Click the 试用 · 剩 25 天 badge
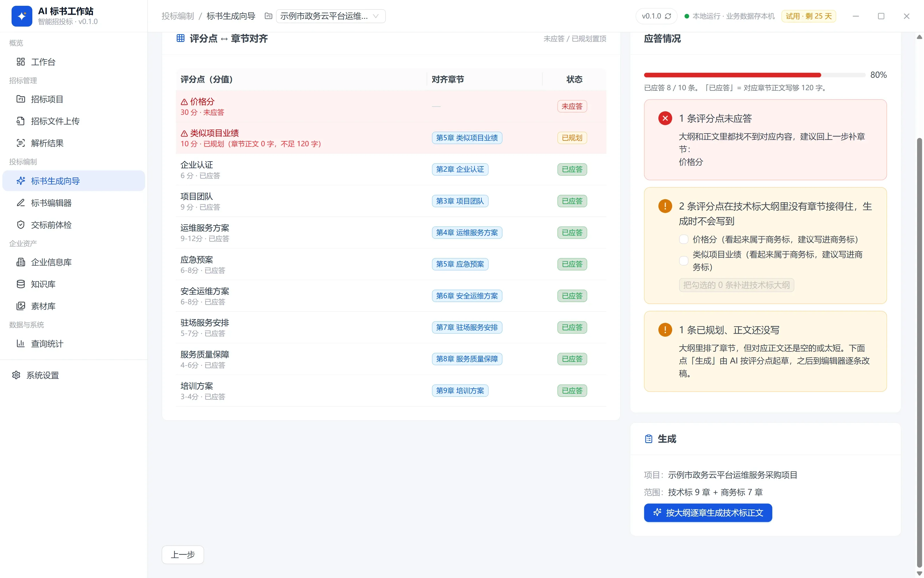Image resolution: width=924 pixels, height=578 pixels. coord(809,16)
